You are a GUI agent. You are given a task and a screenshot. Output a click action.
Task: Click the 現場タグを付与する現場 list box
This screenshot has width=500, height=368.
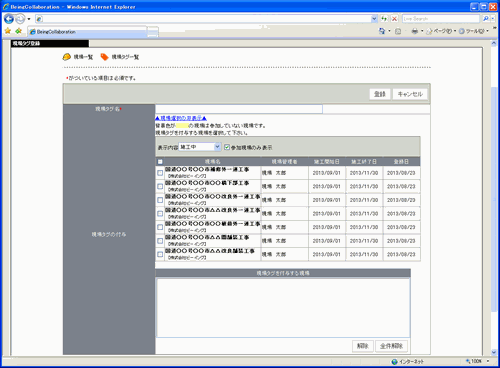[283, 308]
